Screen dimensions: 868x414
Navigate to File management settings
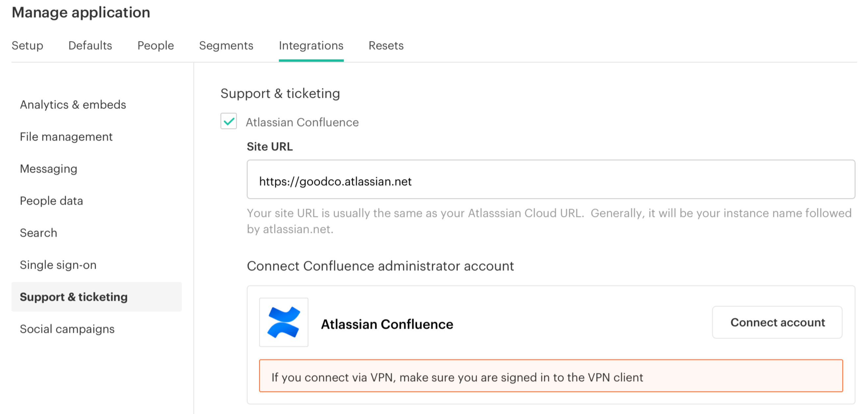pos(66,137)
